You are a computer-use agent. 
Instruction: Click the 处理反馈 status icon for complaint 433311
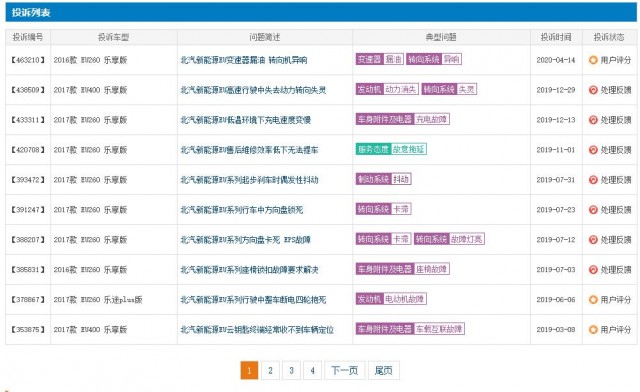click(593, 120)
